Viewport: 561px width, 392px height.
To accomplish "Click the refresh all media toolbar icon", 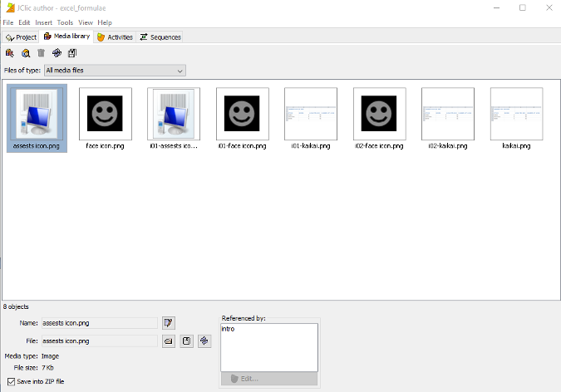I will pyautogui.click(x=57, y=53).
